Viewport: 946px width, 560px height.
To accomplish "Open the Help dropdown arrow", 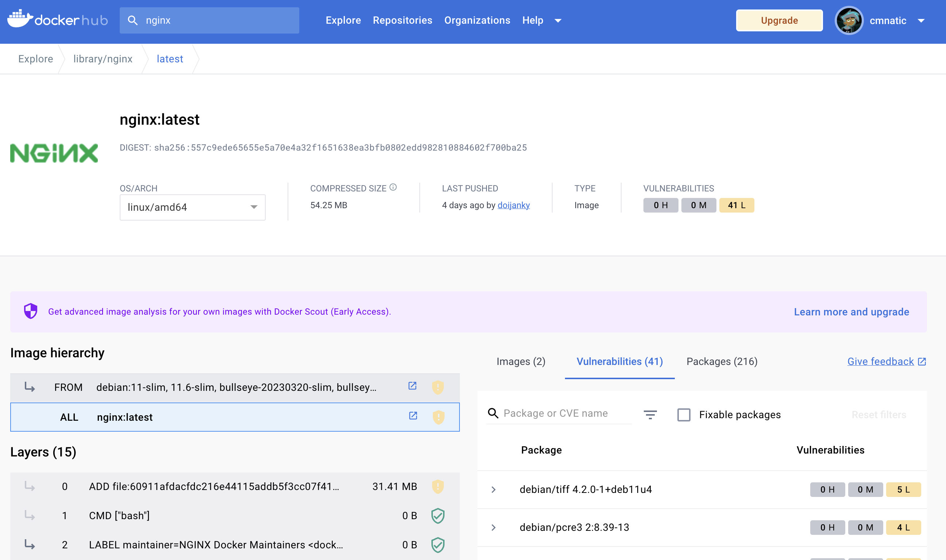I will pos(558,21).
